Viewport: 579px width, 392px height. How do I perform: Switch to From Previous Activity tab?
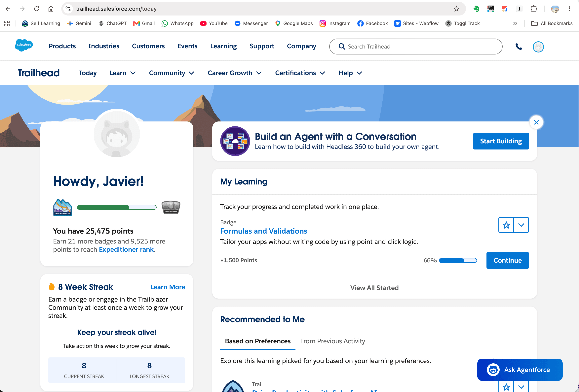(x=333, y=341)
